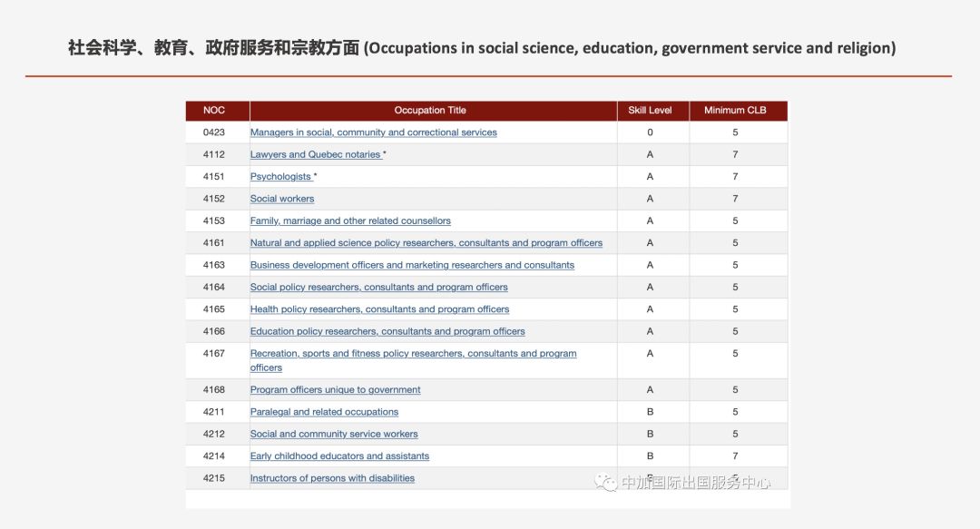Click Instructors of persons with disabilities link
Viewport: 980px width, 529px height.
(332, 478)
